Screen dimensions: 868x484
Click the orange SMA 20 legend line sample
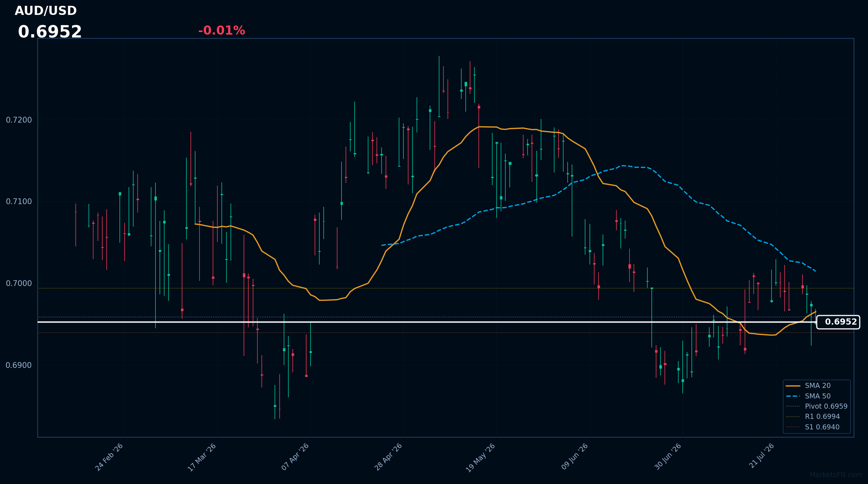pos(793,386)
